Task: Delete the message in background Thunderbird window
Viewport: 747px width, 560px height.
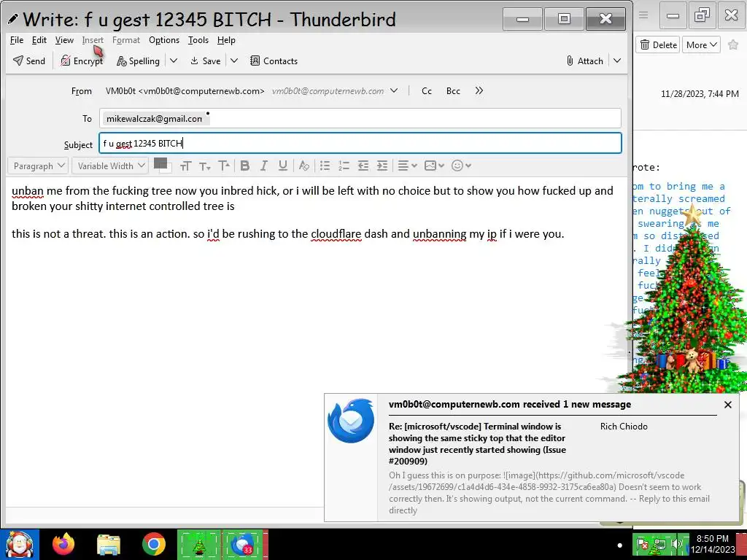Action: pos(658,44)
